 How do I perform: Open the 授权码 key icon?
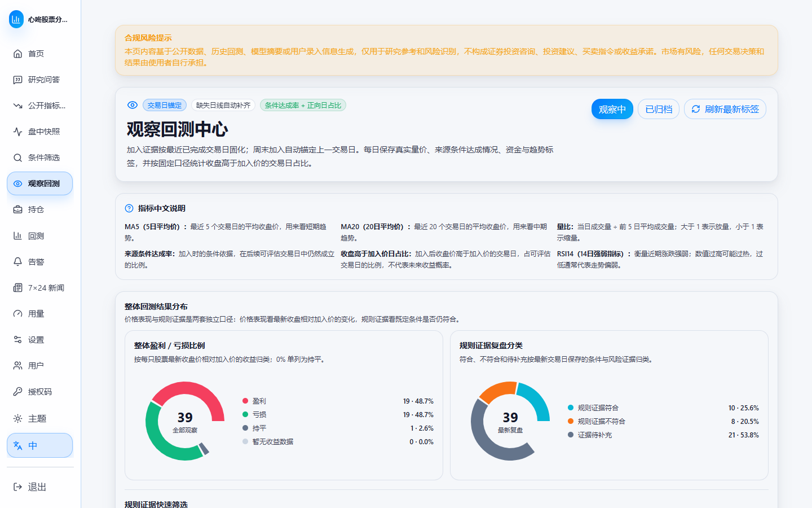click(17, 392)
